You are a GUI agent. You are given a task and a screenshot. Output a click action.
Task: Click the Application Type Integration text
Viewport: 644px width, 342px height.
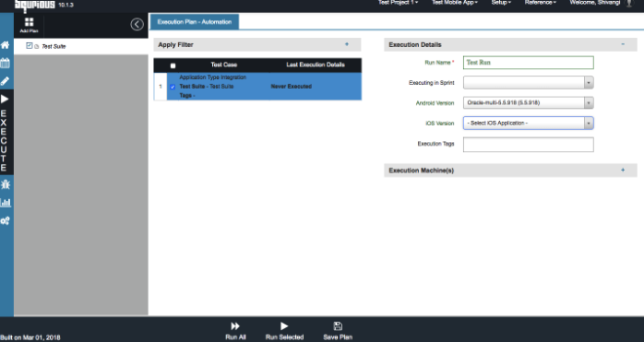coord(213,77)
